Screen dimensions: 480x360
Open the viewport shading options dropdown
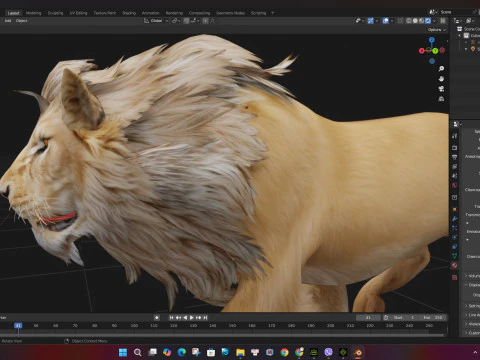click(434, 21)
